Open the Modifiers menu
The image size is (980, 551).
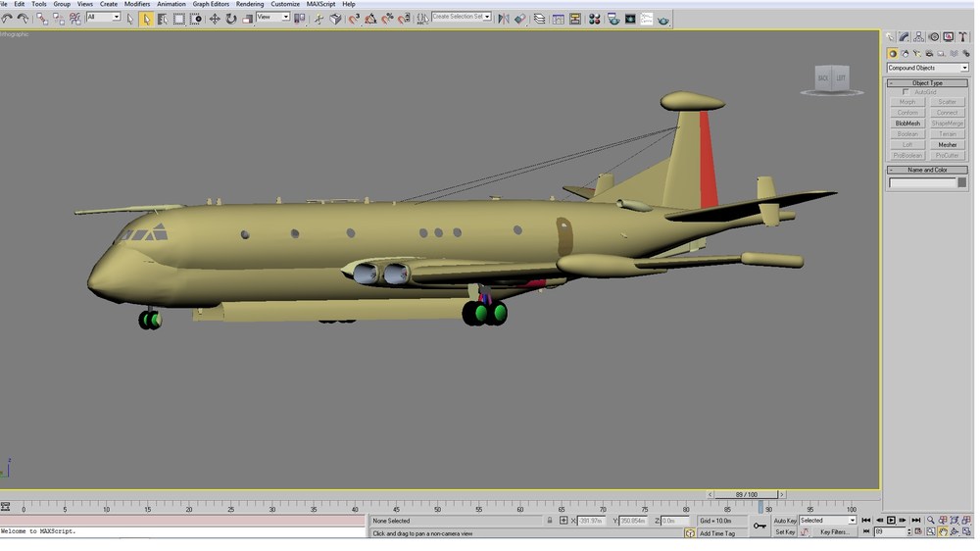[137, 4]
